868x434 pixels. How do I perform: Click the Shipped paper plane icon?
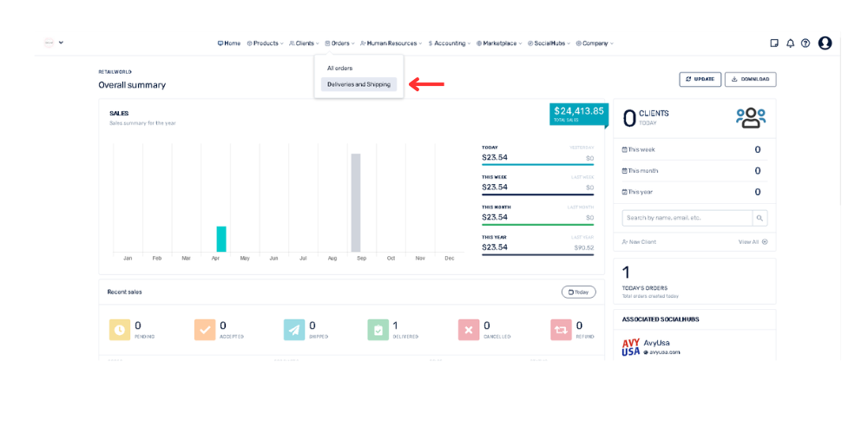tap(293, 330)
